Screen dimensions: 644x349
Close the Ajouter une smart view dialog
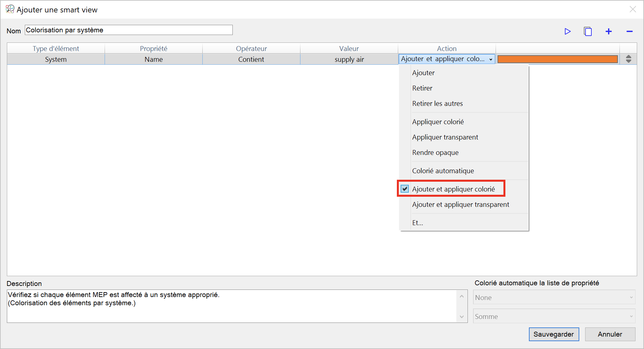[633, 9]
